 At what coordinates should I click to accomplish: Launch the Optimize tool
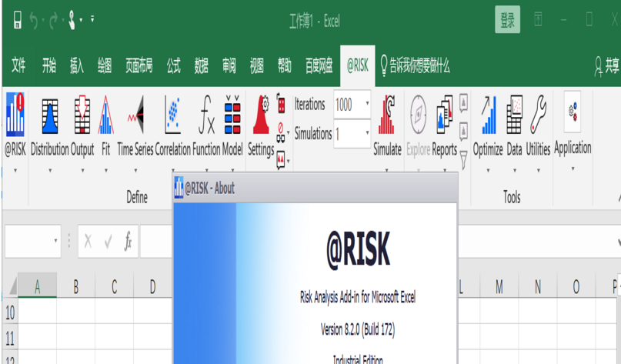point(489,115)
